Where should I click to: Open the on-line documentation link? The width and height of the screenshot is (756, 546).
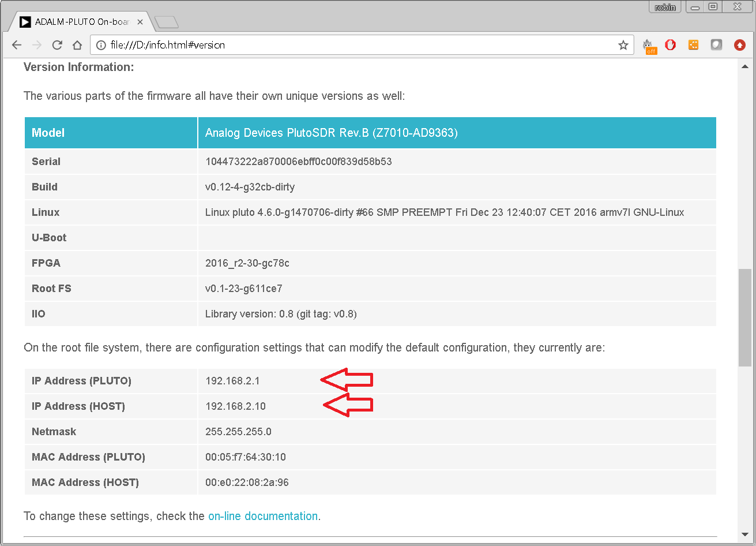263,515
